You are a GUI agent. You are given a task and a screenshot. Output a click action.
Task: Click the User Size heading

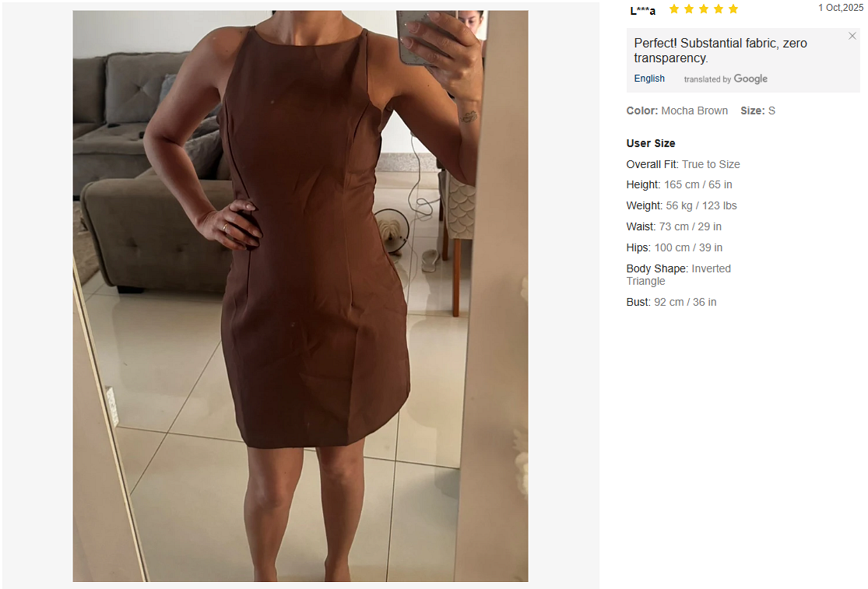click(651, 143)
